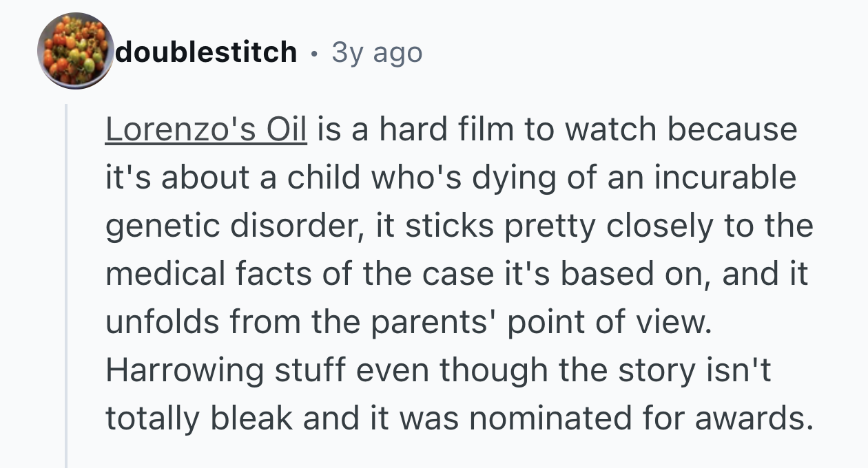Open doublestitch's tomato avatar picture
This screenshot has width=868, height=468.
point(75,51)
